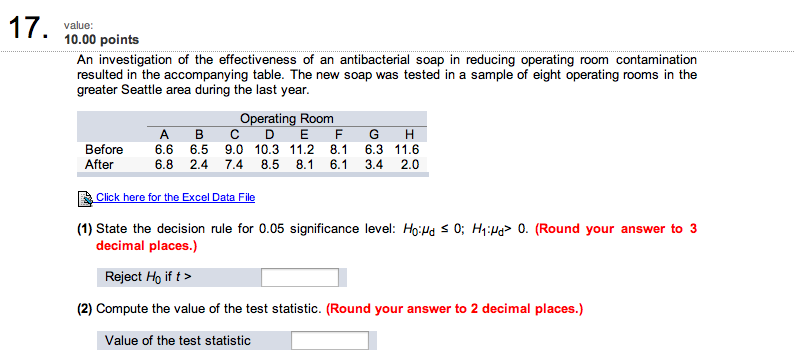
Task: Click the 'After' row label in table
Action: [x=99, y=165]
